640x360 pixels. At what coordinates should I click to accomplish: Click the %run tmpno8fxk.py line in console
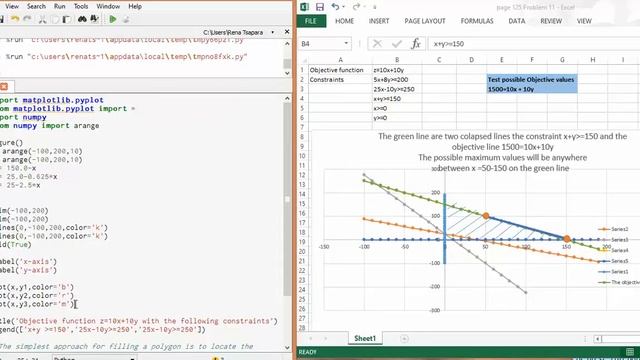(127, 57)
